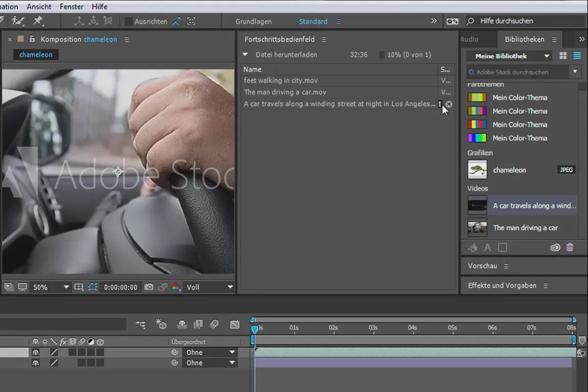The image size is (588, 392).
Task: Open the 50% magnification dropdown
Action: tap(50, 287)
